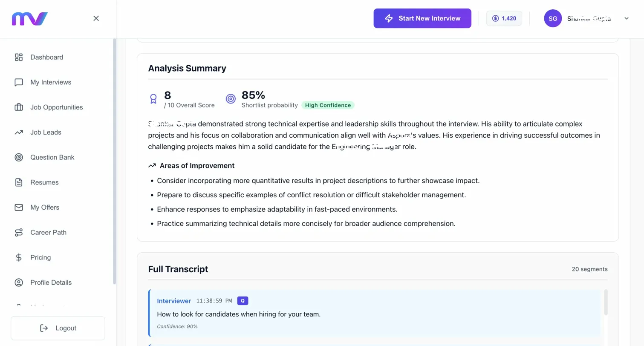This screenshot has width=644, height=346.
Task: Click the Pricing dollar sign icon
Action: [x=19, y=257]
